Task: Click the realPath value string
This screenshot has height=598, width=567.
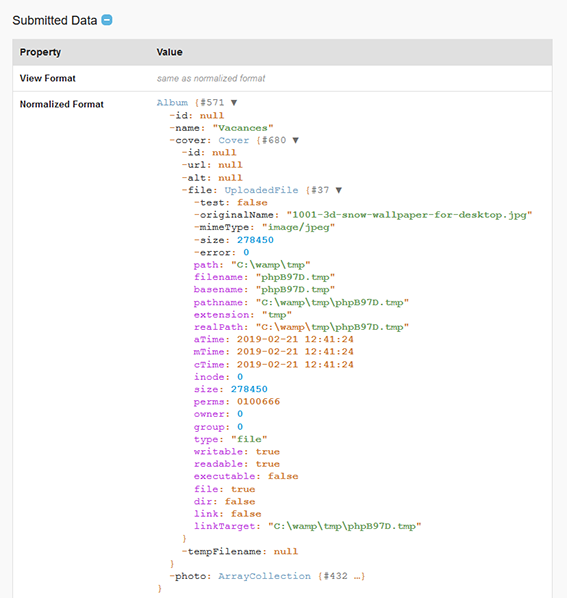Action: [x=332, y=327]
